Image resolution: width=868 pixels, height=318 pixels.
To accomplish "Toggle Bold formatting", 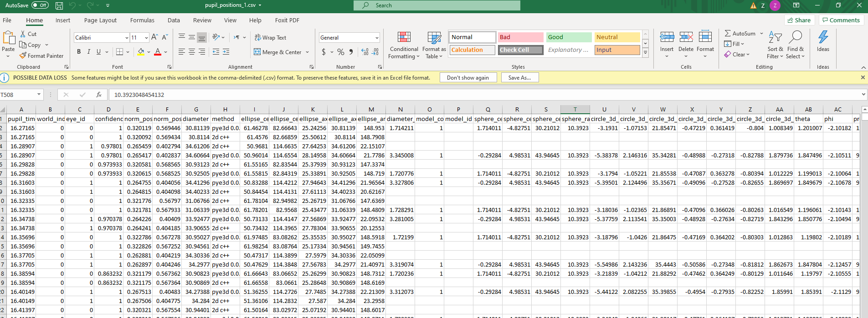I will click(x=79, y=52).
